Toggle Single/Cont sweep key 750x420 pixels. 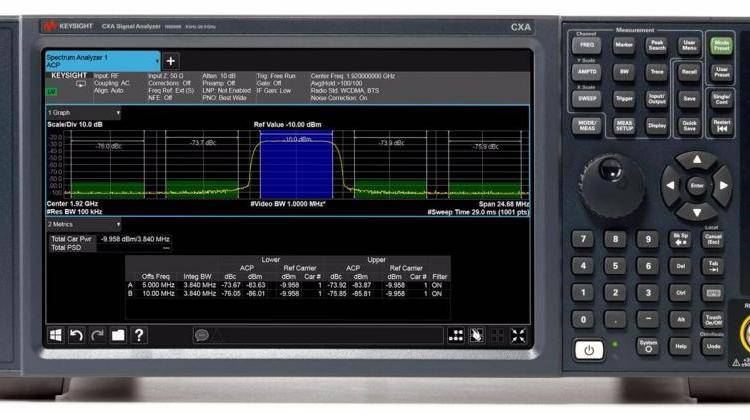pos(719,98)
